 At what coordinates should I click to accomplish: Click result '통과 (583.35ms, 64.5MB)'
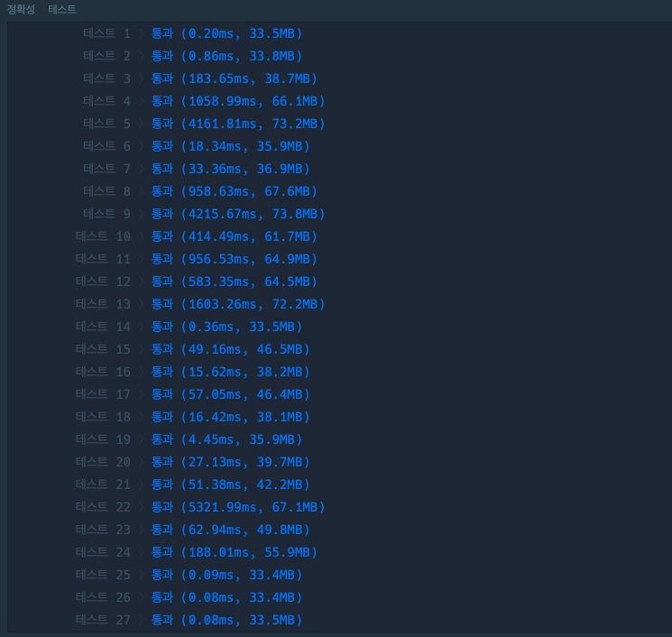click(x=235, y=282)
